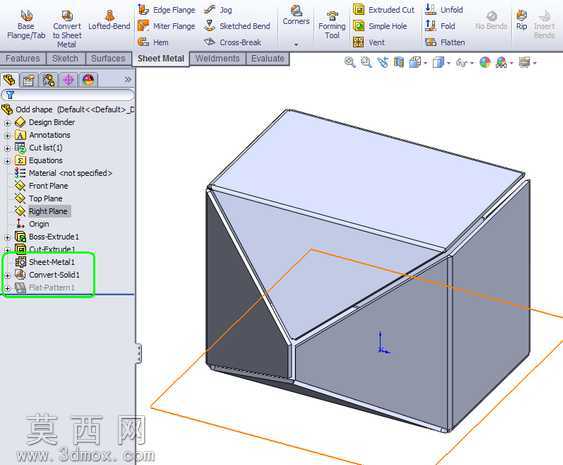
Task: Select the Simple Hole tool
Action: point(380,26)
